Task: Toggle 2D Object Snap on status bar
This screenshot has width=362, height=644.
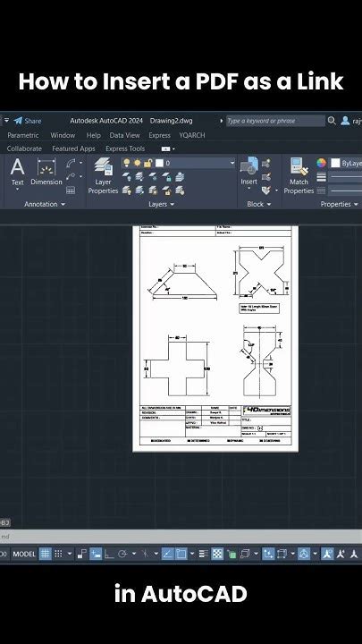Action: pyautogui.click(x=181, y=554)
